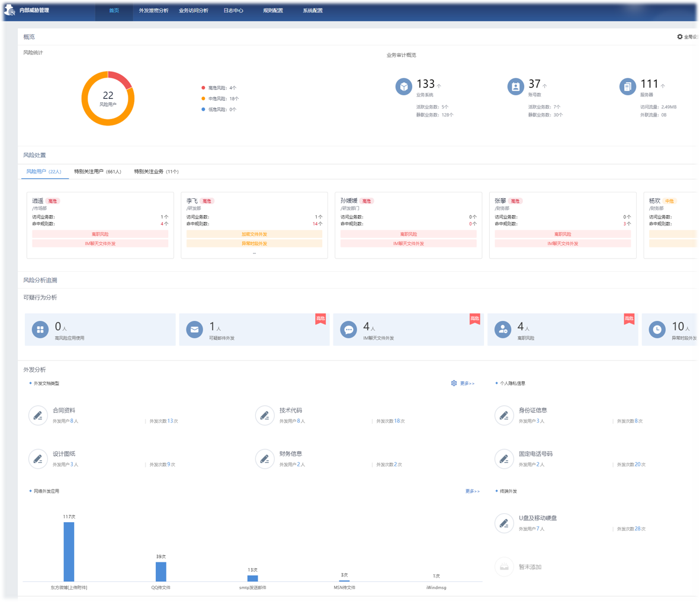Screen dimensions: 700x602
Task: Click the 中危 badge beside 杨欢
Action: click(x=669, y=201)
